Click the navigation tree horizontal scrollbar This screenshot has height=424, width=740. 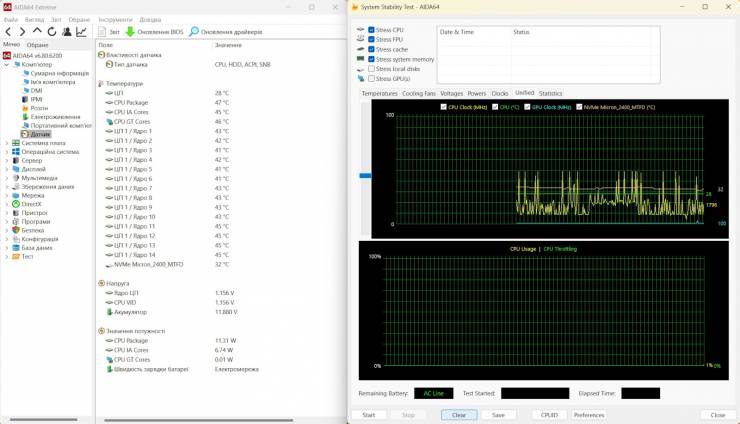point(43,419)
